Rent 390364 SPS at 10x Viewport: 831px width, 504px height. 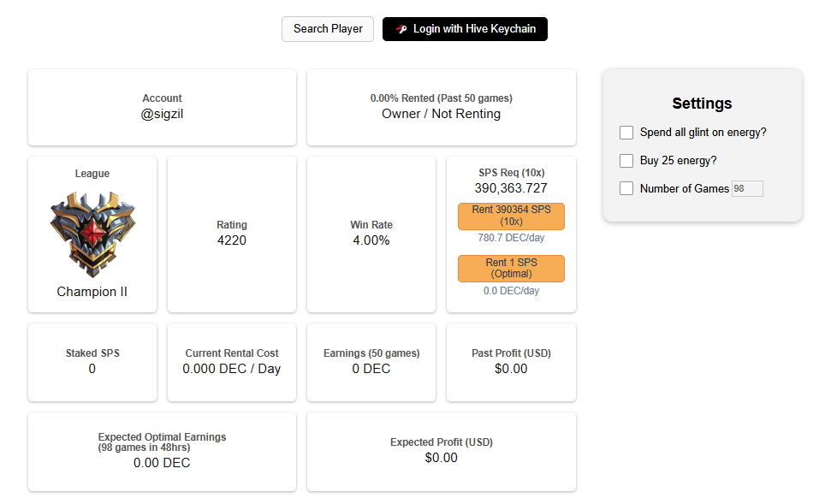click(x=512, y=216)
